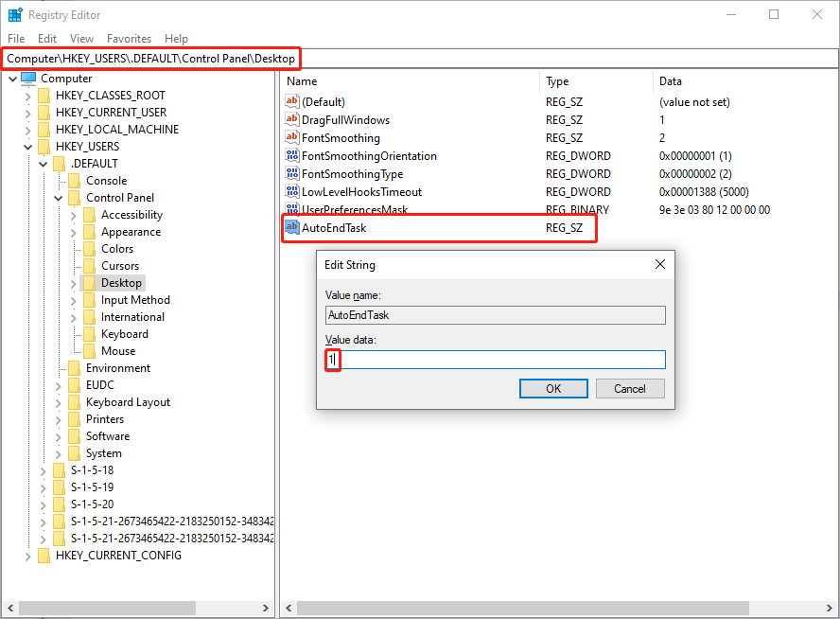
Task: Click the LowLevelHooksTimeout DWORD value icon
Action: pos(292,192)
